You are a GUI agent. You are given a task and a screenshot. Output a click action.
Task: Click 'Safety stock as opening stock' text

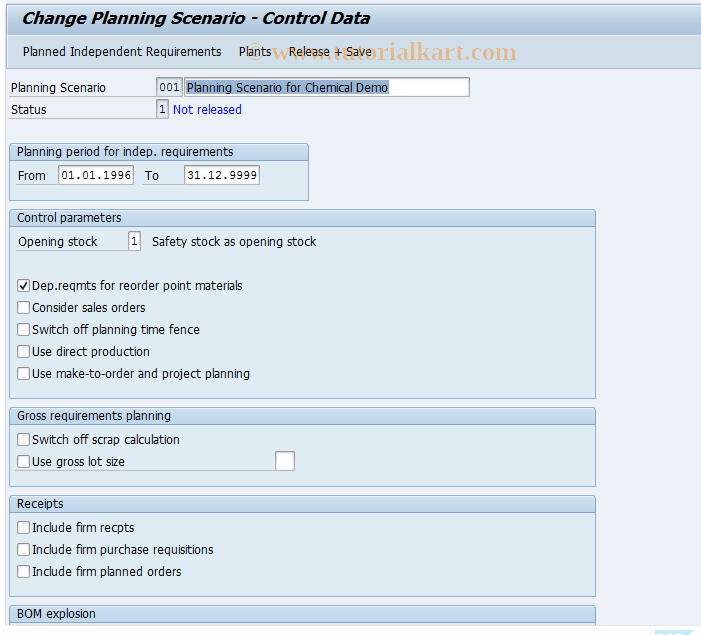pos(234,241)
